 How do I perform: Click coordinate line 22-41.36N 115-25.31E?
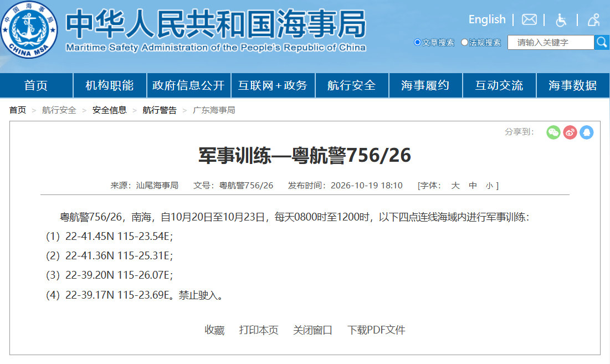click(x=119, y=256)
